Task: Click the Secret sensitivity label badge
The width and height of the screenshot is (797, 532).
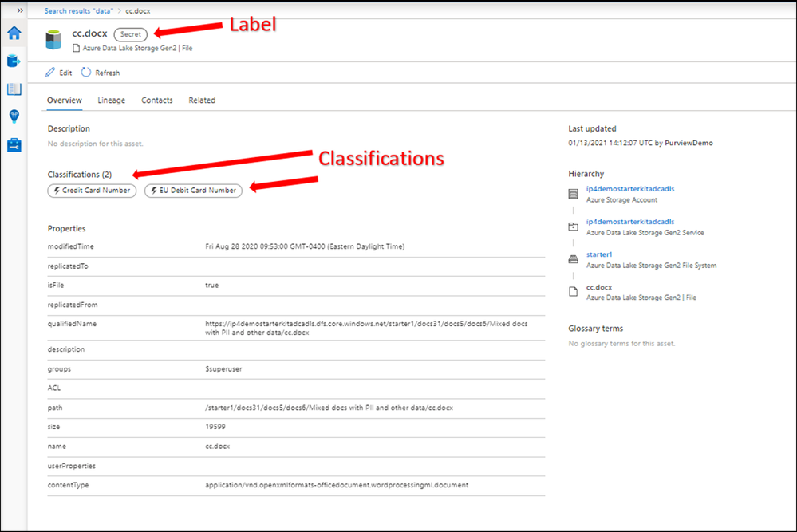Action: point(131,34)
